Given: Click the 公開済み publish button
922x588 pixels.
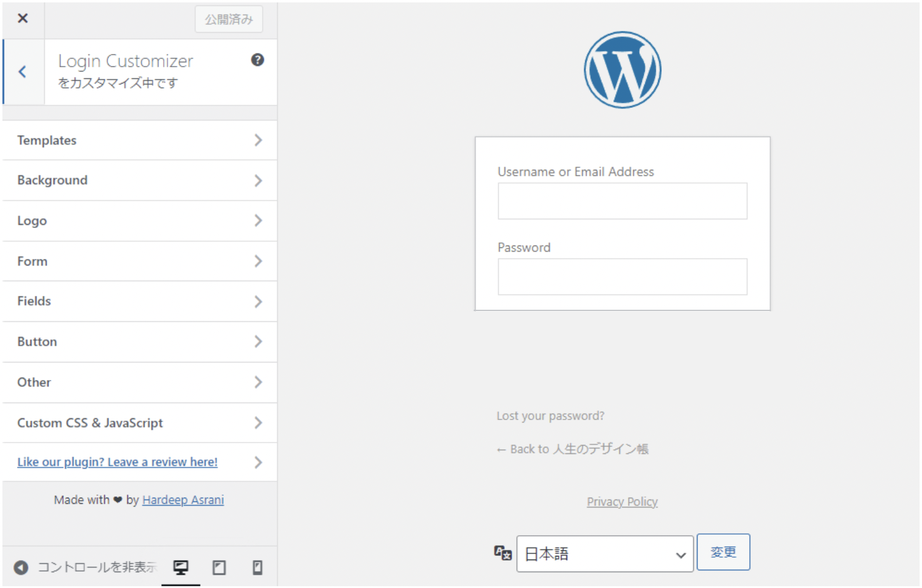Looking at the screenshot, I should click(x=229, y=19).
